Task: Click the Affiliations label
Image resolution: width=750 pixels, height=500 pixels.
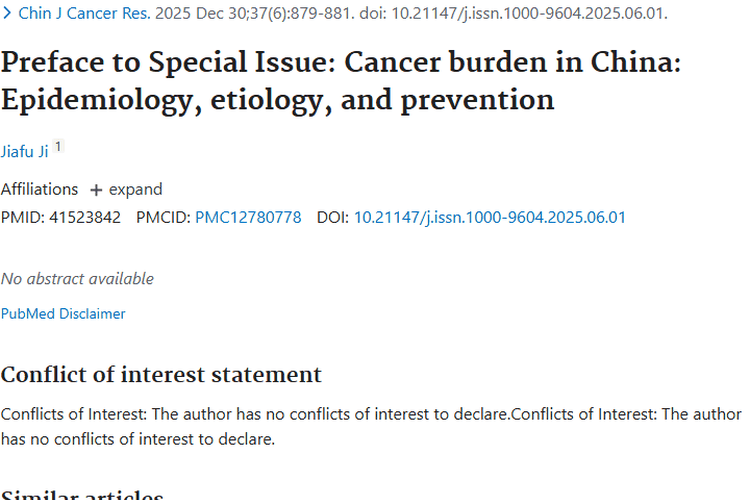Action: click(x=39, y=189)
